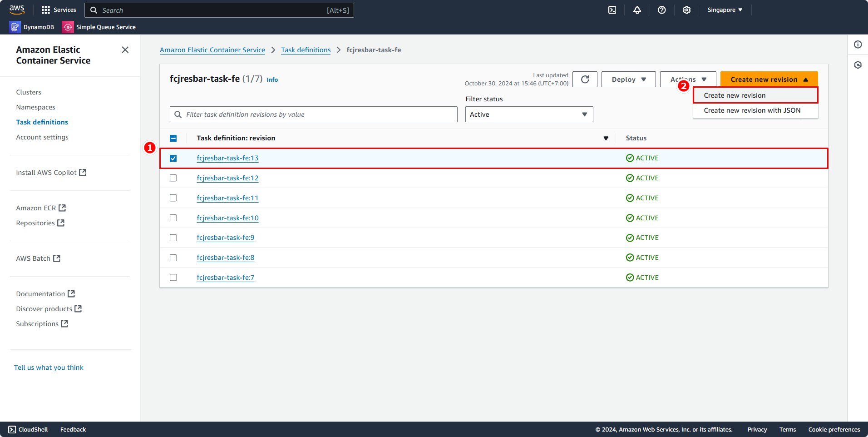Viewport: 868px width, 437px height.
Task: Go to Namespaces in side navigation
Action: [35, 107]
